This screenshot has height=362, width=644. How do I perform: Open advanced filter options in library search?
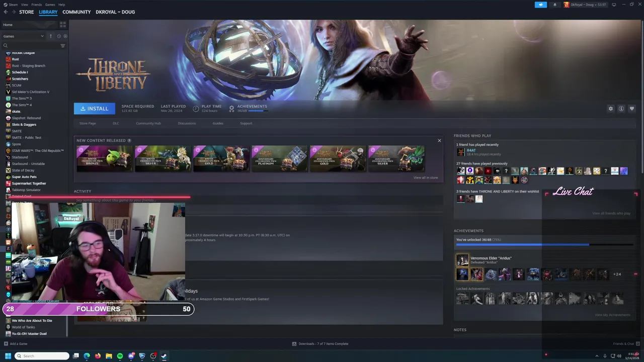[x=63, y=46]
